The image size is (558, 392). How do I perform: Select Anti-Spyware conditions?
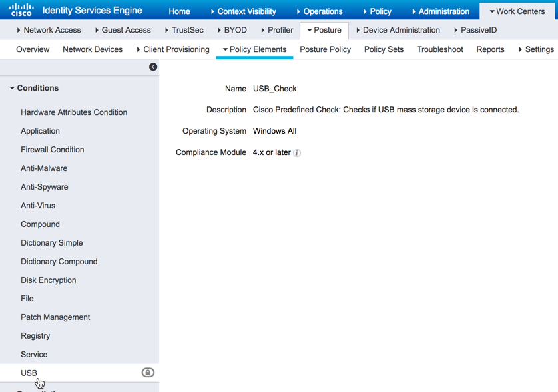tap(44, 187)
